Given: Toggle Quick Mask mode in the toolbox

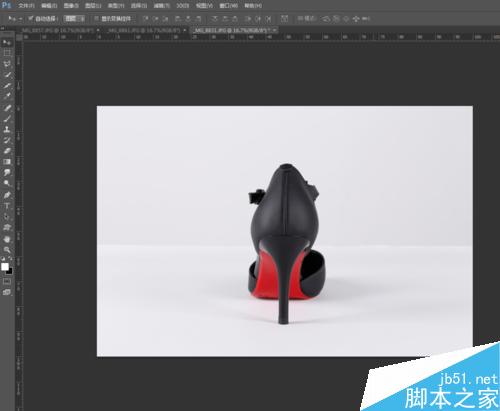Looking at the screenshot, I should click(x=7, y=281).
